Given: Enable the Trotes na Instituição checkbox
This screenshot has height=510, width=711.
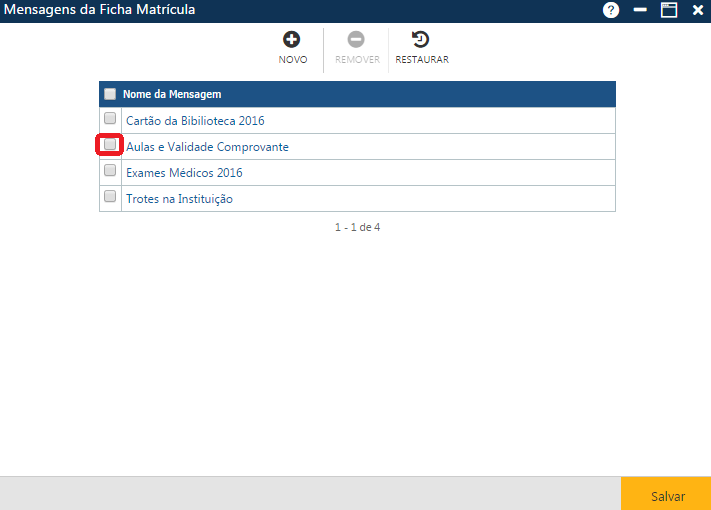Looking at the screenshot, I should tap(110, 197).
